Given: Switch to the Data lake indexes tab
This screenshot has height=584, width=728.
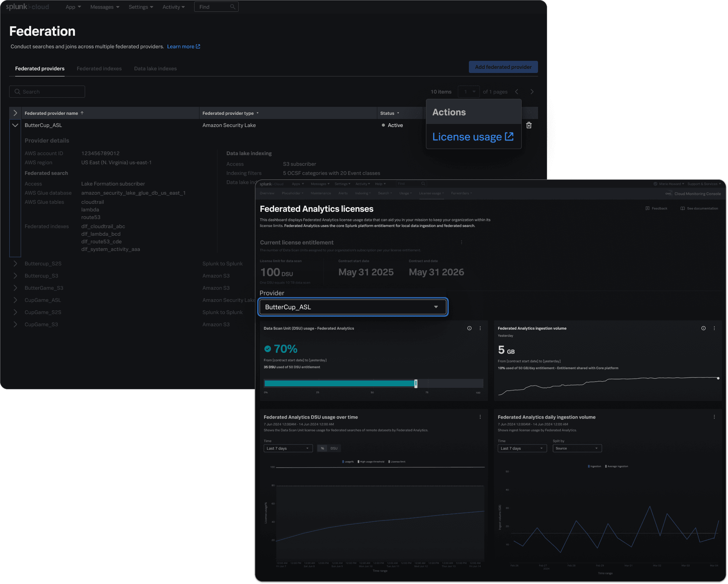Looking at the screenshot, I should click(x=155, y=68).
